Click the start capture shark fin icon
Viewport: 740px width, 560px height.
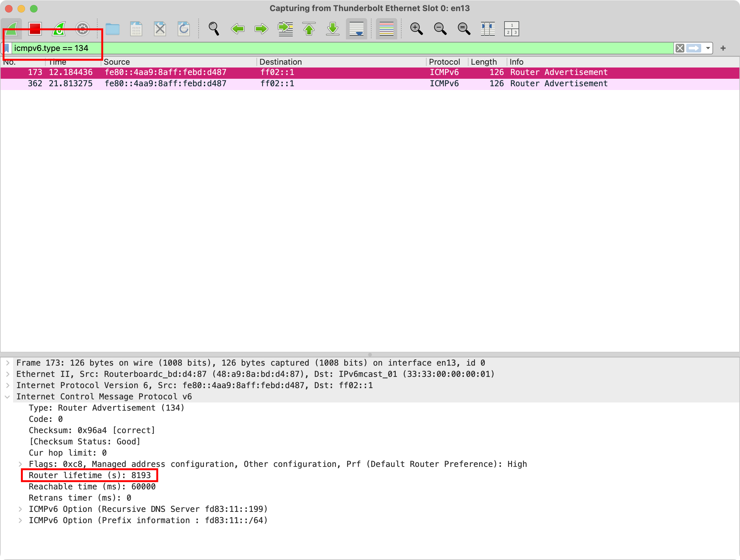pyautogui.click(x=12, y=29)
